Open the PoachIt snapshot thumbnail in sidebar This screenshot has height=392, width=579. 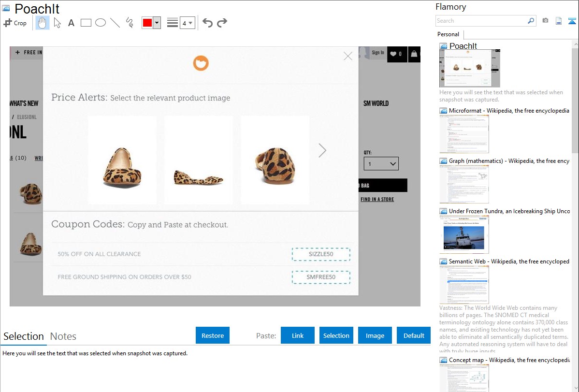coord(470,69)
